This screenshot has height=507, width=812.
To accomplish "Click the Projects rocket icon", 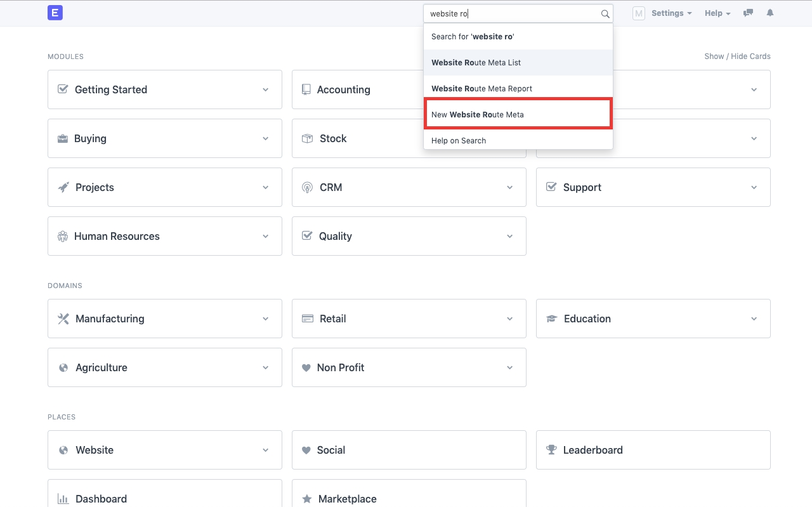I will pos(63,187).
